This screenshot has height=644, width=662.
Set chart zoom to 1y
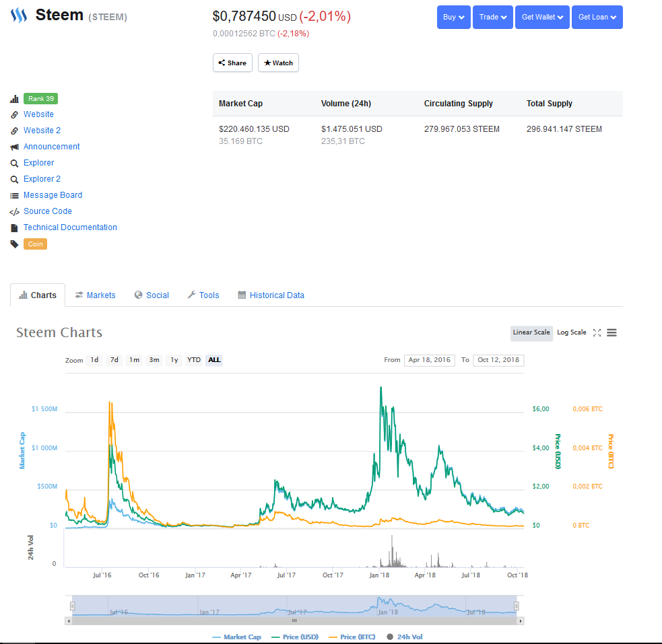174,360
